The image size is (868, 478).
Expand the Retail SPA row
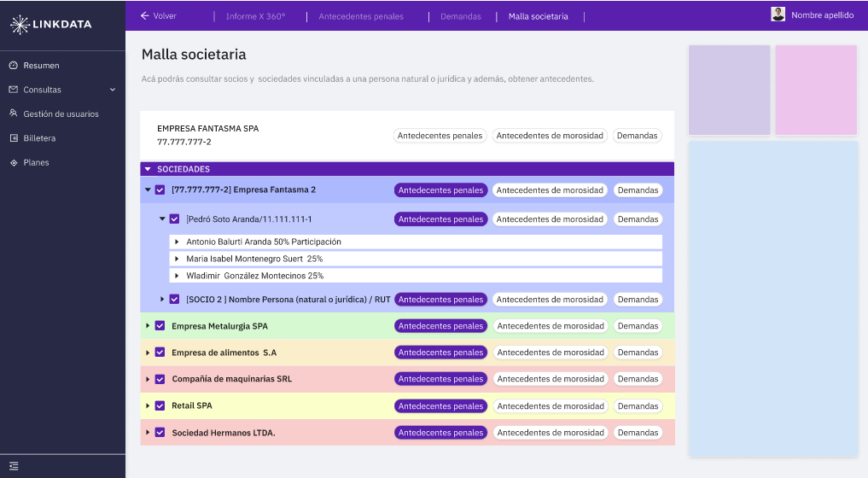coord(148,405)
